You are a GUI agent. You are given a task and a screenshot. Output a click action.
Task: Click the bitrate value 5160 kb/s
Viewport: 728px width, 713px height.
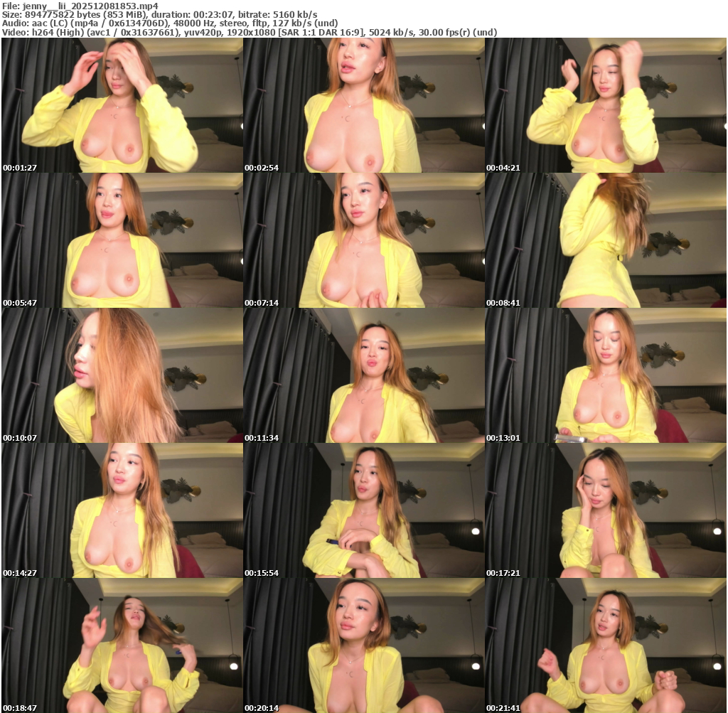(294, 15)
